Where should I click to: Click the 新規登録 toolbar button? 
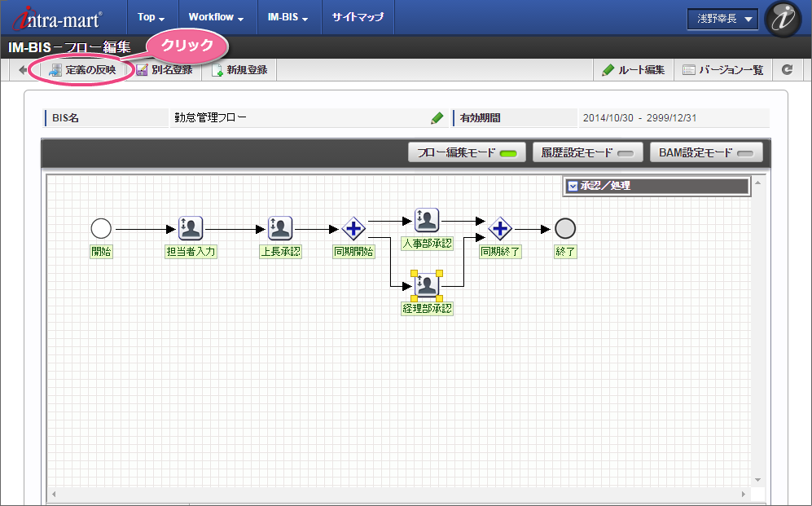240,70
